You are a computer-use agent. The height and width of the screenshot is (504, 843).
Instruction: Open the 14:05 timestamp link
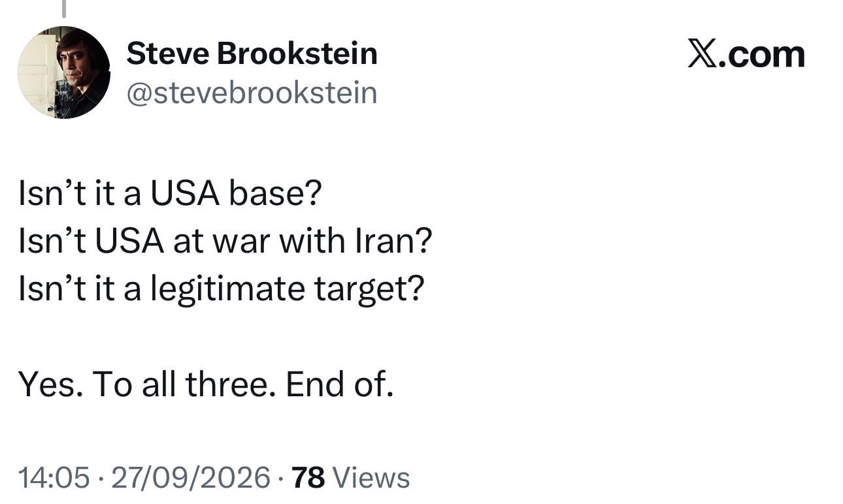(54, 478)
